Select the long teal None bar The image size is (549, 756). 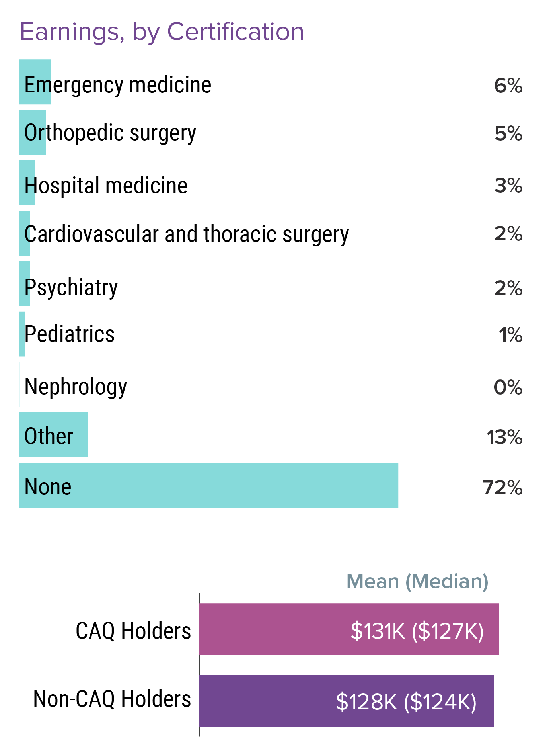point(209,485)
